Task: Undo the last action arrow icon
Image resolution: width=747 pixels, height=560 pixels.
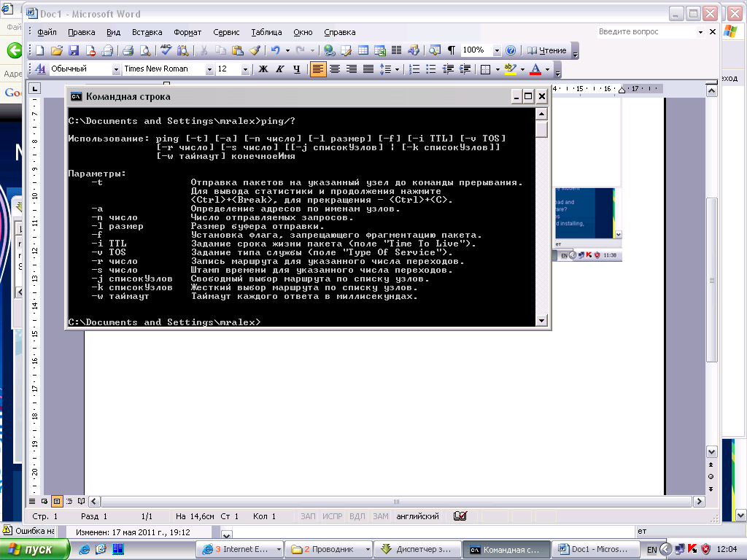Action: coord(275,50)
